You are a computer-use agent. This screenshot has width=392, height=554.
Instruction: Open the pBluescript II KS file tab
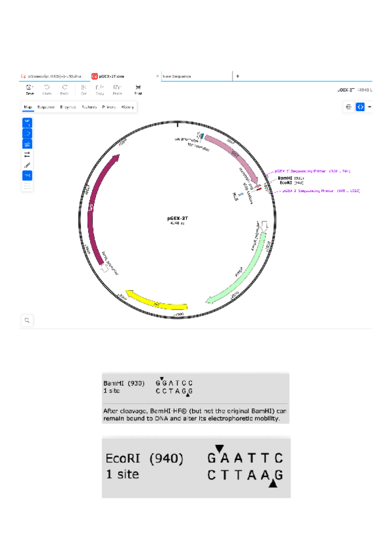tap(54, 76)
